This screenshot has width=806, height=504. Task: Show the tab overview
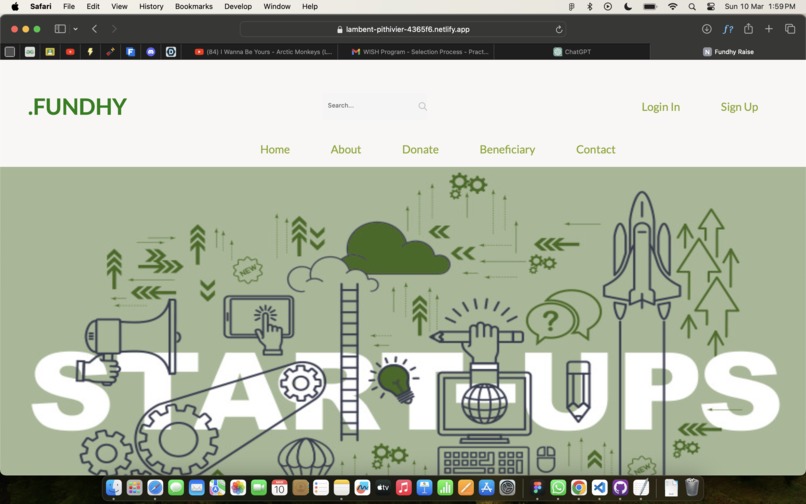pos(790,29)
